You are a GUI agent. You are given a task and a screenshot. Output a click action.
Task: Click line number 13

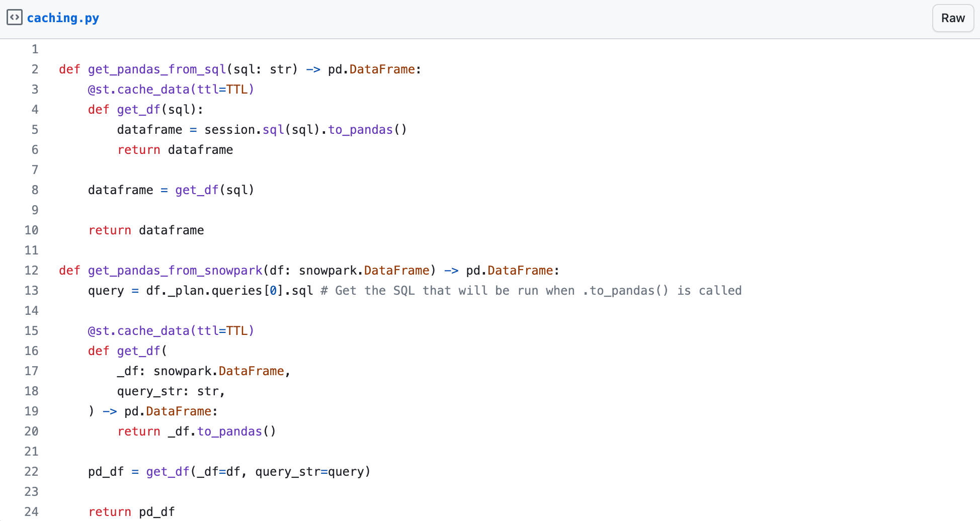click(x=31, y=291)
